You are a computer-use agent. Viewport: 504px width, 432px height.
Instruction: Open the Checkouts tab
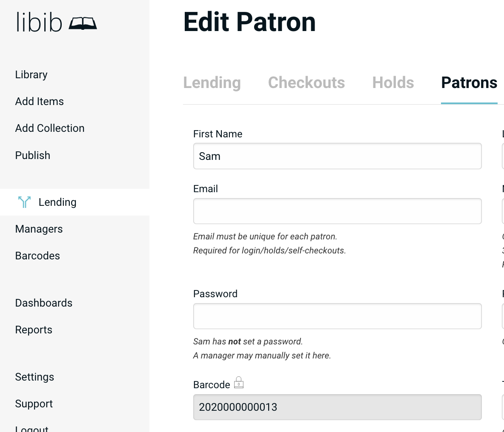306,83
